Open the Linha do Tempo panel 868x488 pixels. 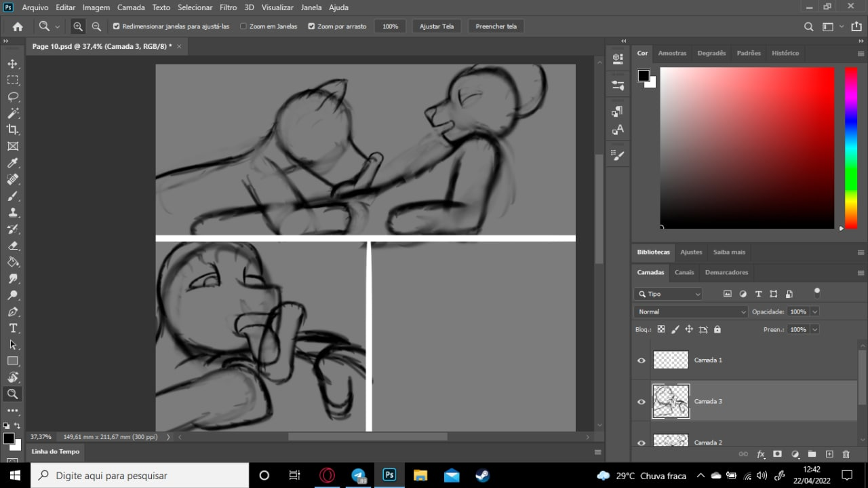point(55,451)
